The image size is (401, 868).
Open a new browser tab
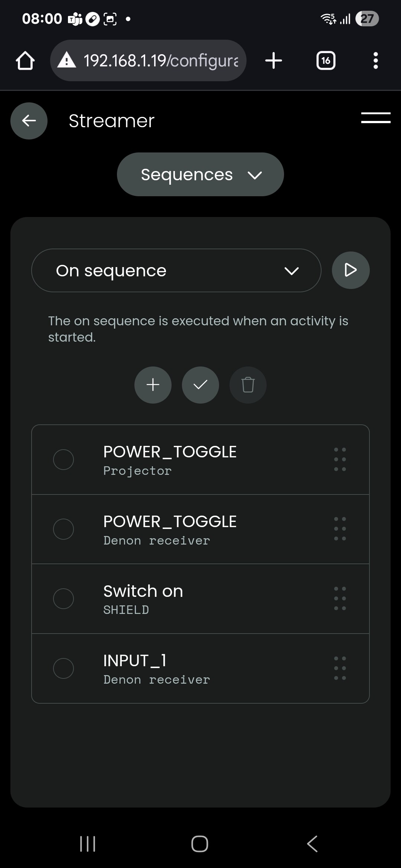(x=274, y=61)
